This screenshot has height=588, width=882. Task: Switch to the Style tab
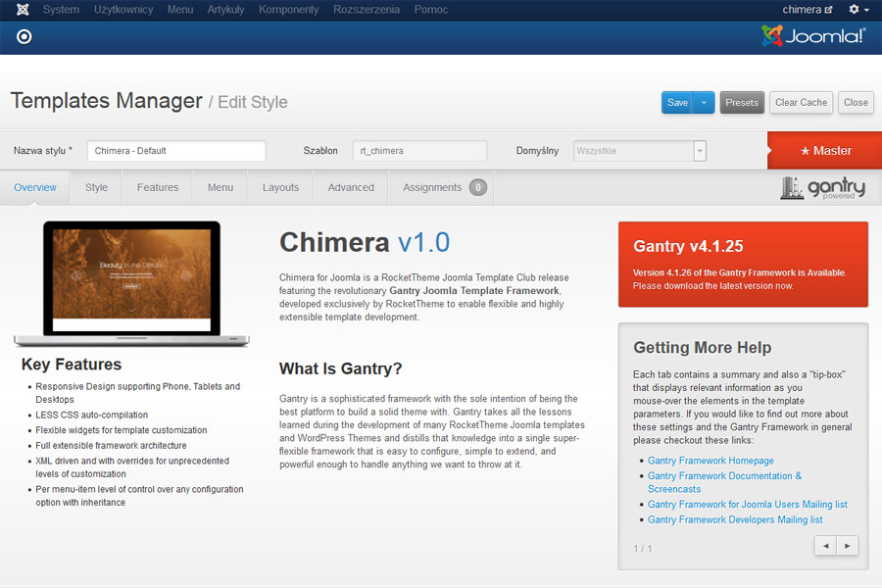[96, 187]
